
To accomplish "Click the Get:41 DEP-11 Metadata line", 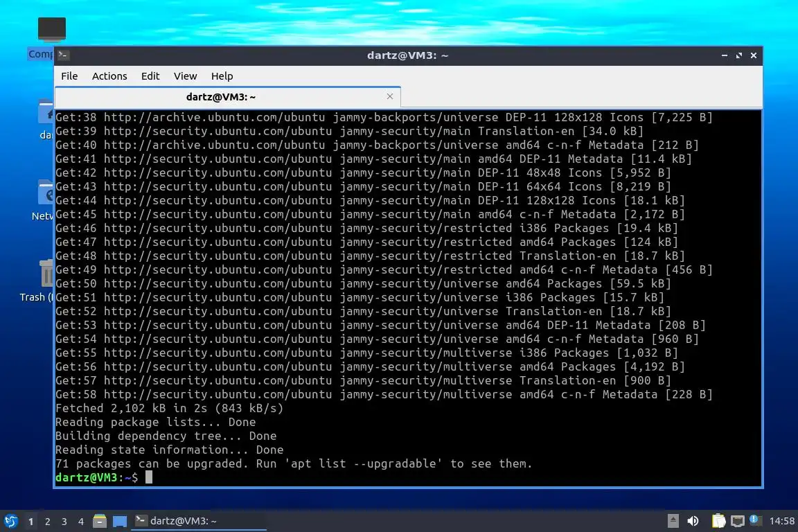I will (x=373, y=159).
